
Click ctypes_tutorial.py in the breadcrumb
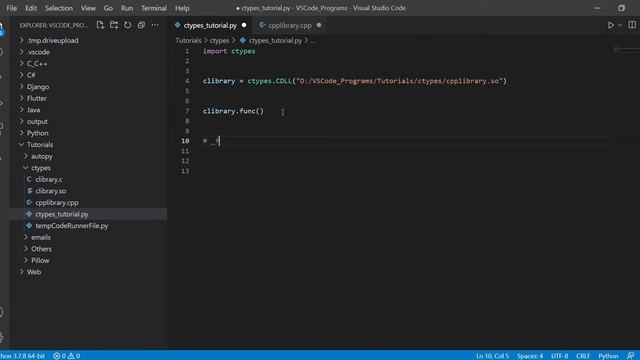click(x=275, y=40)
